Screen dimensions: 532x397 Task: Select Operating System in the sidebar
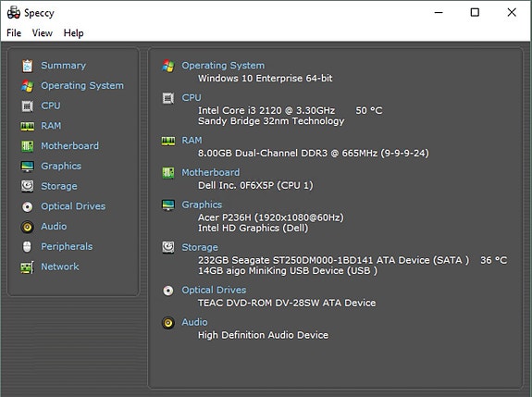(x=82, y=85)
